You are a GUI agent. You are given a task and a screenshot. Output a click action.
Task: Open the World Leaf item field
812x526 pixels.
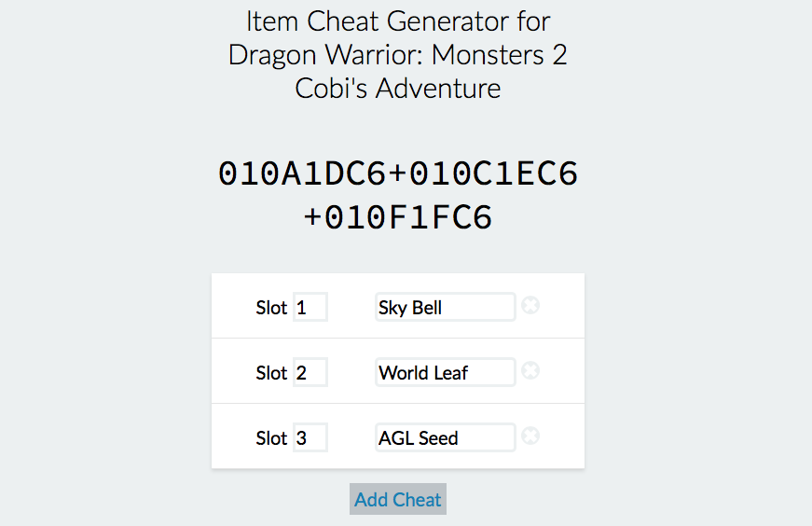[446, 373]
